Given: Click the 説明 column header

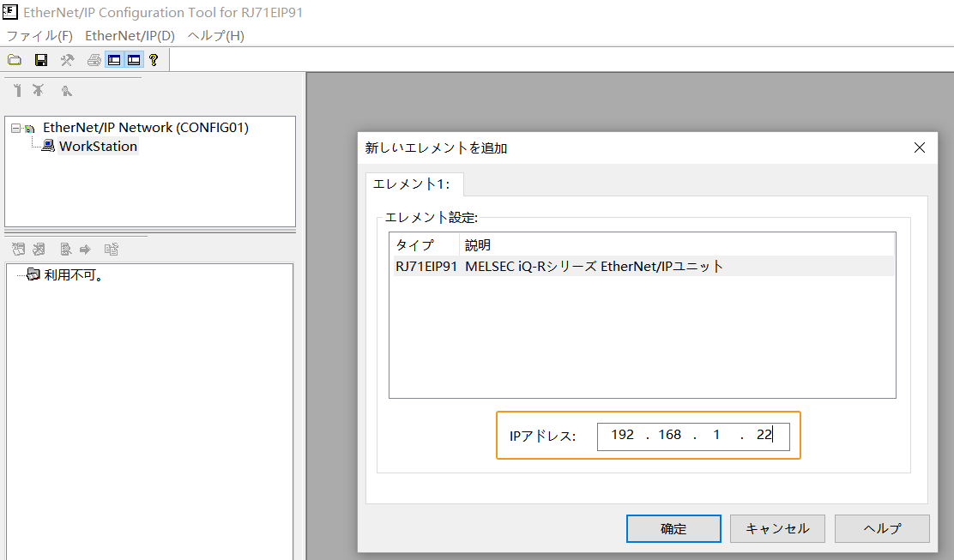Looking at the screenshot, I should click(x=478, y=245).
